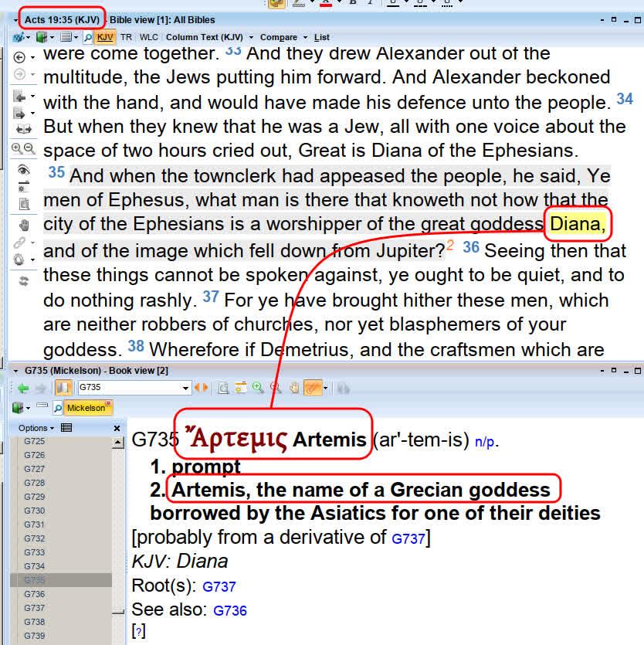Select the Mickelson dictionary tab
This screenshot has height=645, width=644.
tap(85, 408)
